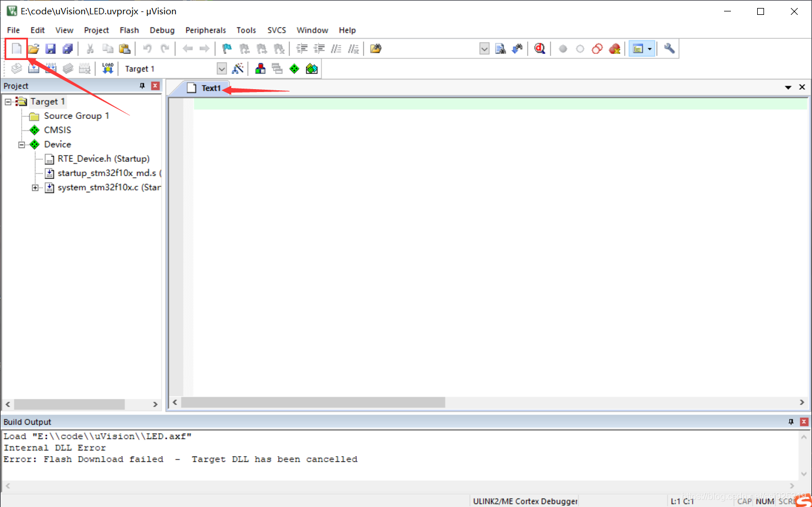Screen dimensions: 812x507
Task: Open Manage Run-Time Environment green diamond icon
Action: 295,69
